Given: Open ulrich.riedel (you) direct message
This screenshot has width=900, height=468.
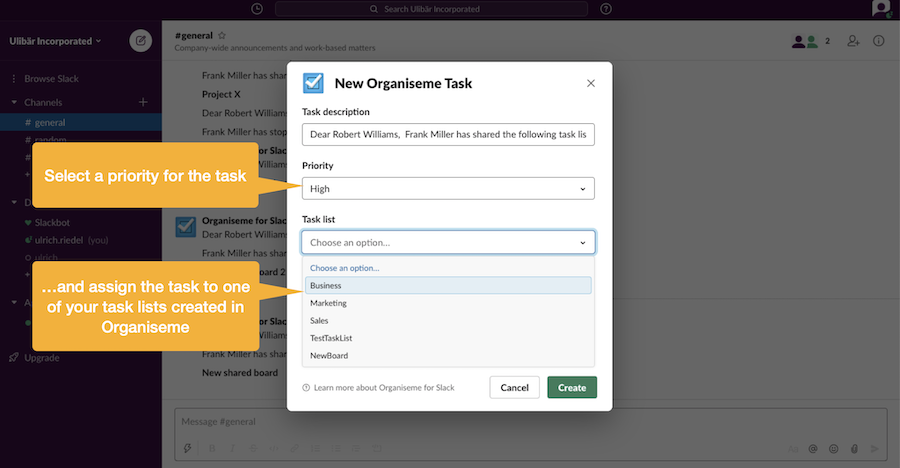Looking at the screenshot, I should 71,240.
